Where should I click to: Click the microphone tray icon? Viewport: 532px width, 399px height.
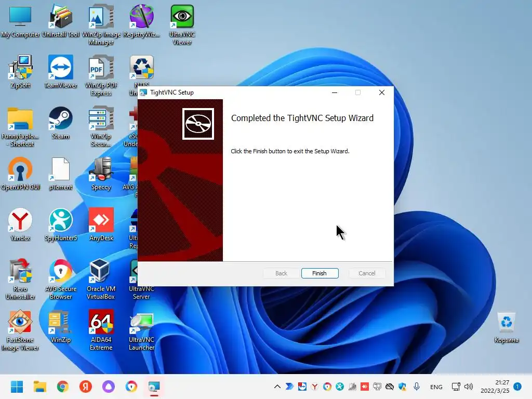pos(417,387)
